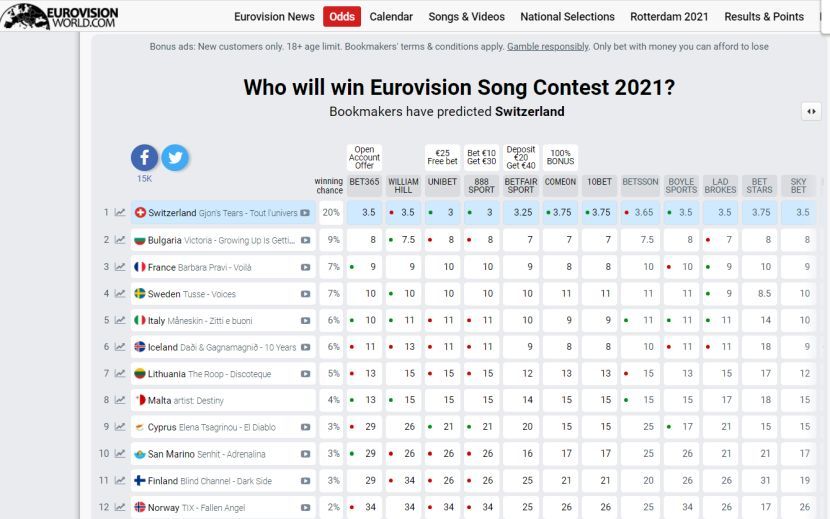Expand table width with arrows button
Screen dimensions: 830x519
[811, 112]
